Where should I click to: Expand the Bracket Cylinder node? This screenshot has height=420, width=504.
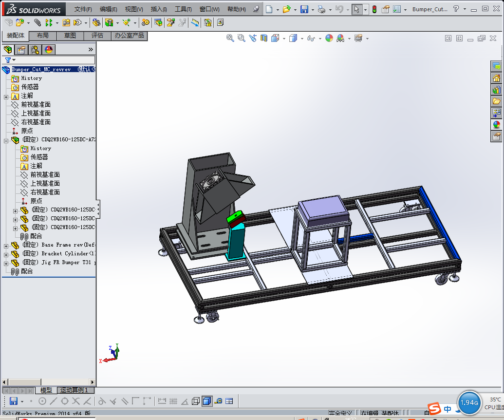click(6, 255)
